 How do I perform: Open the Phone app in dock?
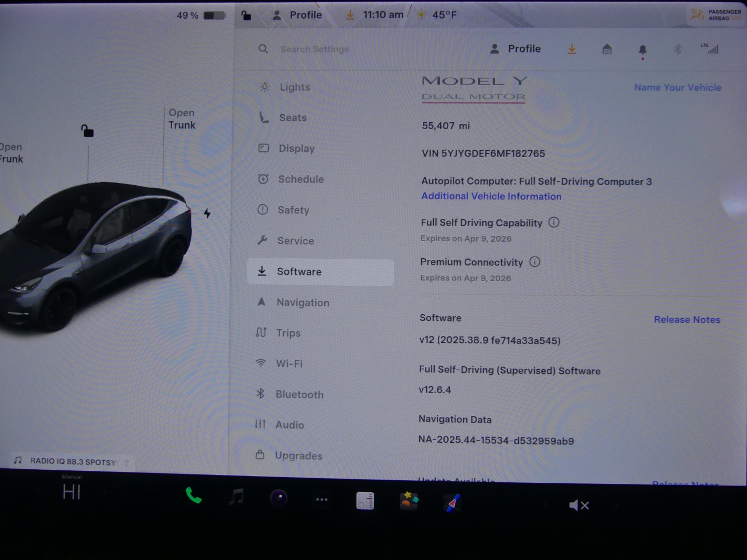click(193, 497)
